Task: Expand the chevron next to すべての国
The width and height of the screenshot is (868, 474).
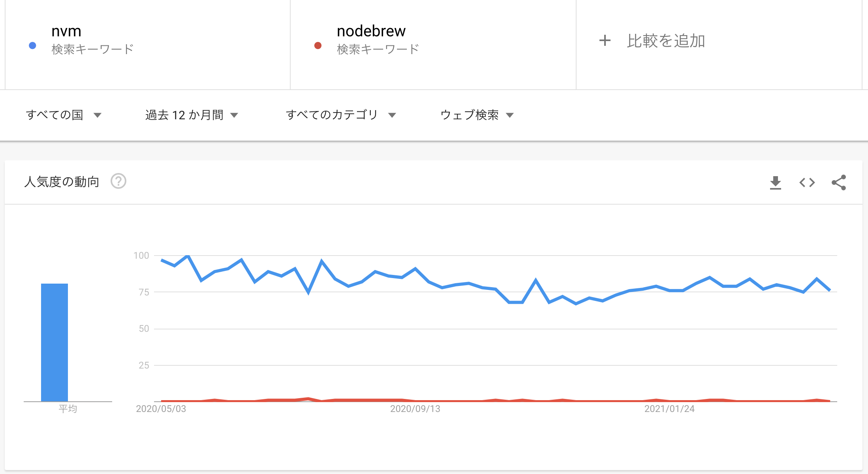Action: [x=98, y=115]
